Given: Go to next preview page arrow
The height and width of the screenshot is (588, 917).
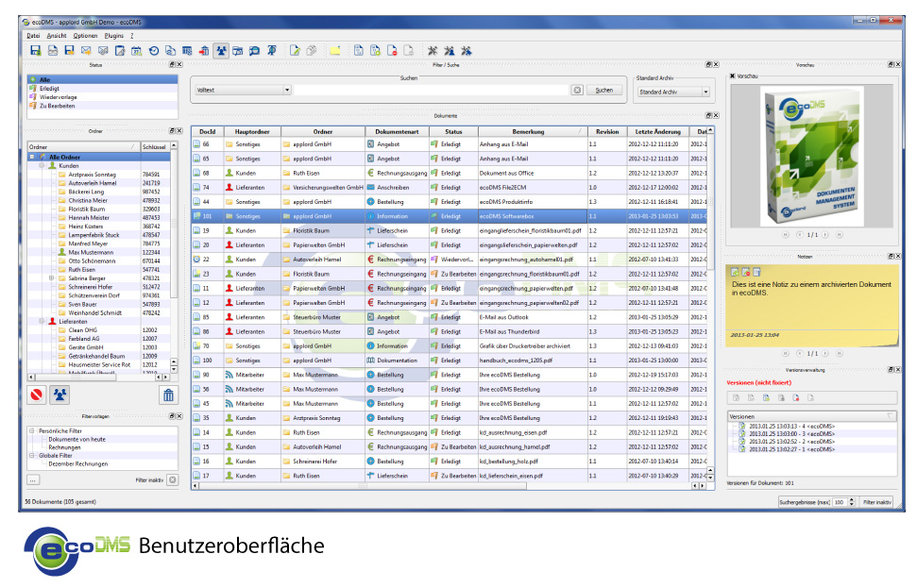Looking at the screenshot, I should (825, 235).
